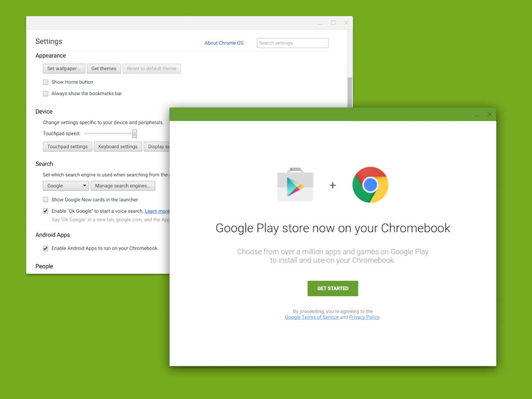Click the Settings window vertical scrollbar
Screen dimensions: 532x399
[350, 92]
